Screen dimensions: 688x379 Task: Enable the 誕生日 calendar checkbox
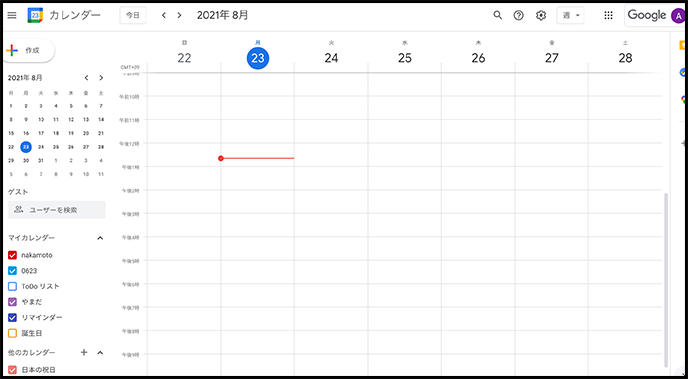point(13,333)
